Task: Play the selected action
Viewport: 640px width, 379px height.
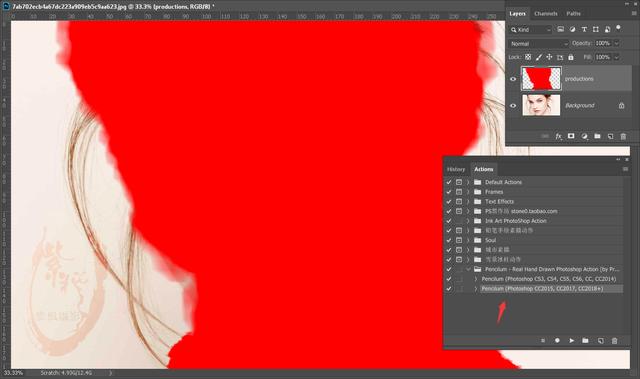Action: [571, 341]
